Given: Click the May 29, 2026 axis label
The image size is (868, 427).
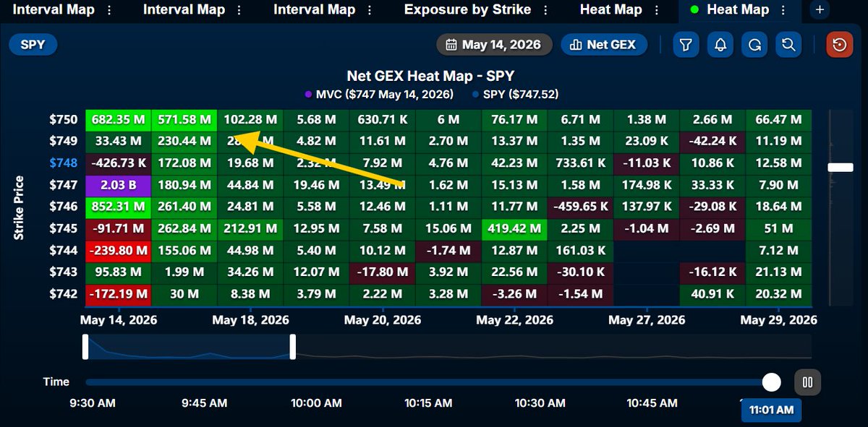Looking at the screenshot, I should (778, 319).
